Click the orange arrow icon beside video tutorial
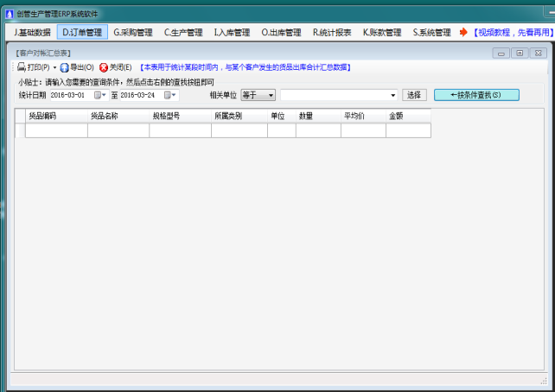 463,33
